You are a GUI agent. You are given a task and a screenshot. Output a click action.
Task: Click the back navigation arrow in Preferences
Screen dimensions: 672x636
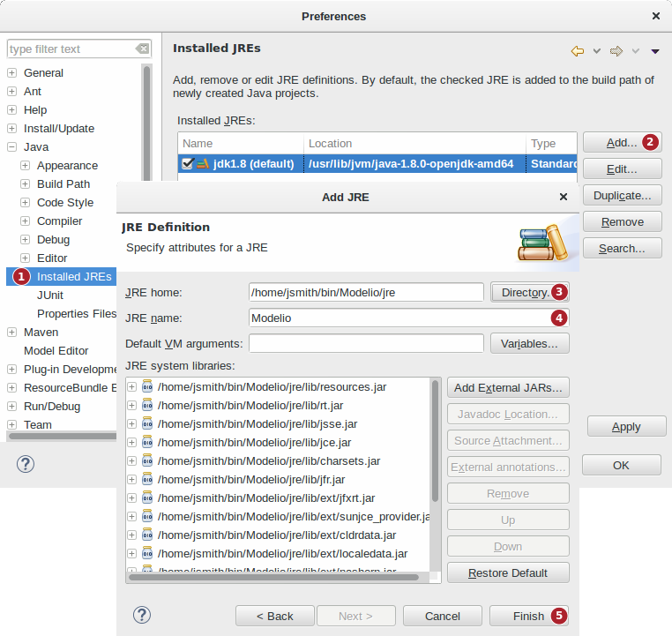click(x=578, y=51)
